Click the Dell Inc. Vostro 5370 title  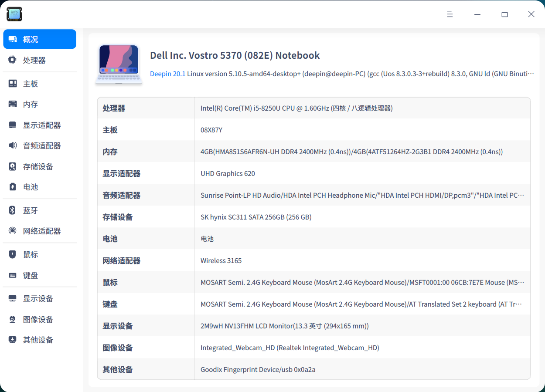pyautogui.click(x=235, y=55)
